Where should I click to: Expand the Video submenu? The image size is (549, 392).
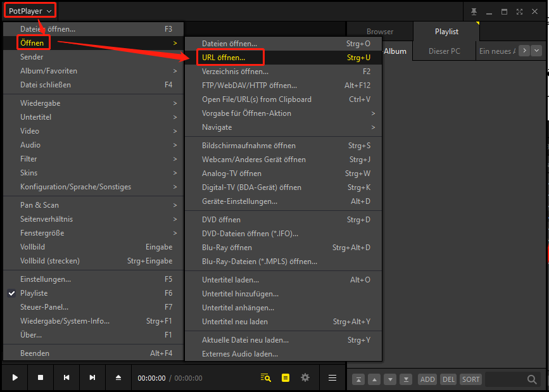coord(93,131)
